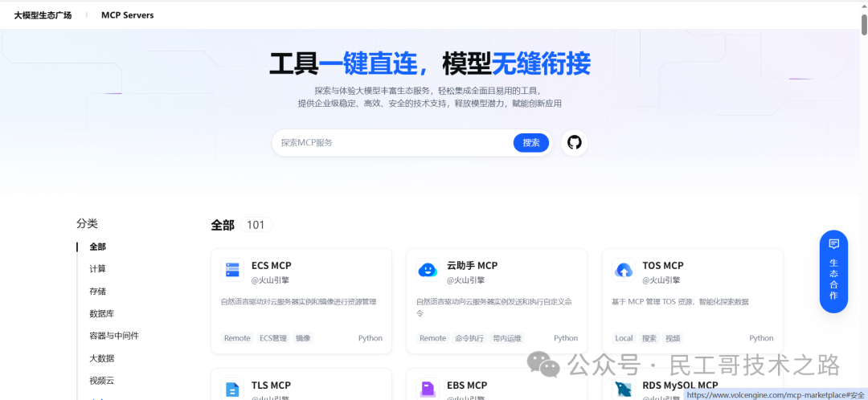Viewport: 868px width, 400px height.
Task: Open MCP Servers in top navigation
Action: tap(127, 15)
